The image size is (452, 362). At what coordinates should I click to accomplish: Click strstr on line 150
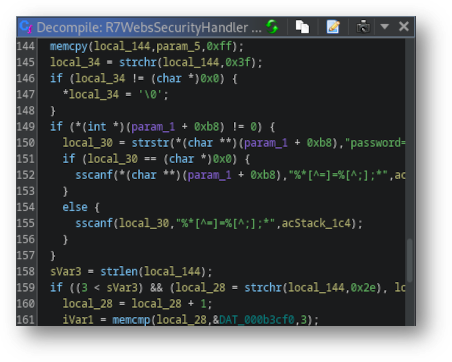(150, 143)
